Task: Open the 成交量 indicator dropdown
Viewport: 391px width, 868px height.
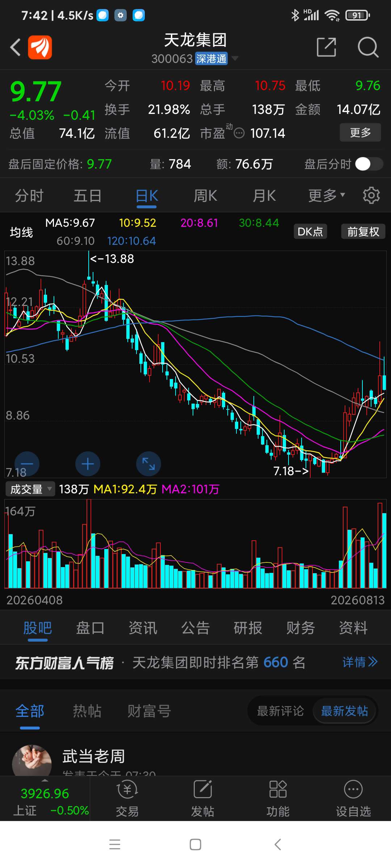Action: point(30,489)
